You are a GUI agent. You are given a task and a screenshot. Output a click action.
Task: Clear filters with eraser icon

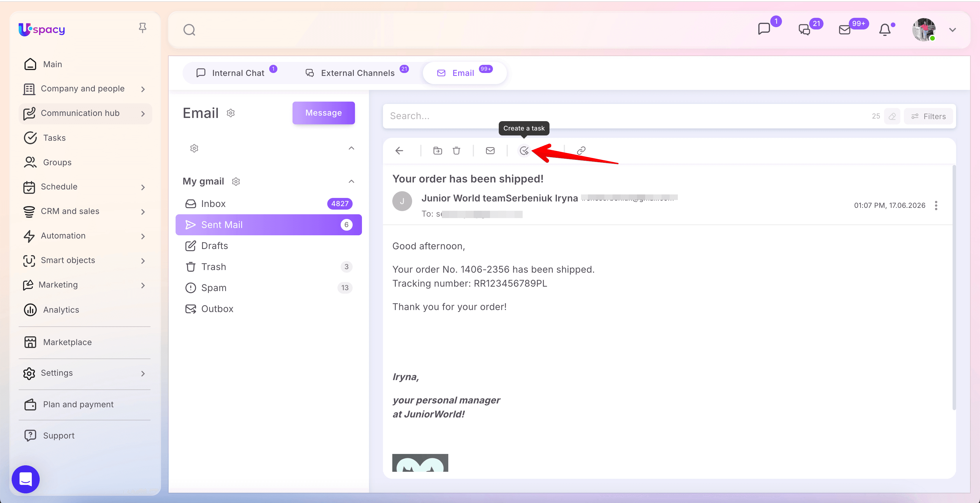892,116
